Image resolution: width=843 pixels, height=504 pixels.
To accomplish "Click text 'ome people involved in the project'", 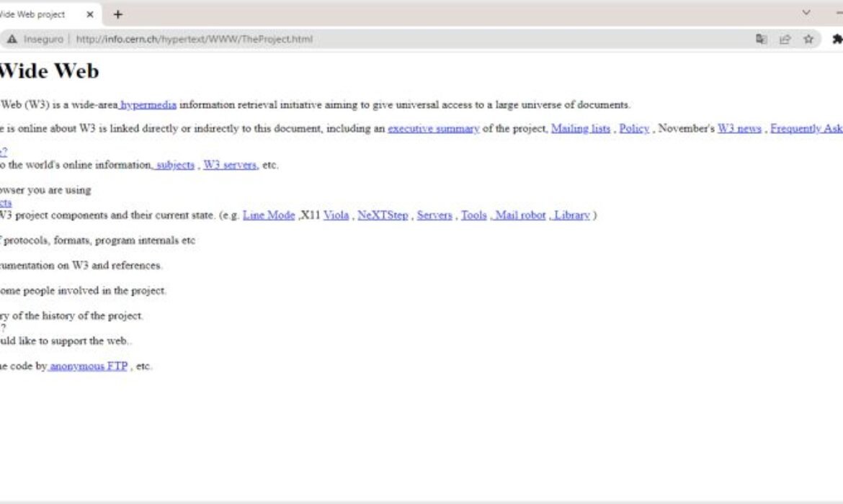I will (x=83, y=291).
